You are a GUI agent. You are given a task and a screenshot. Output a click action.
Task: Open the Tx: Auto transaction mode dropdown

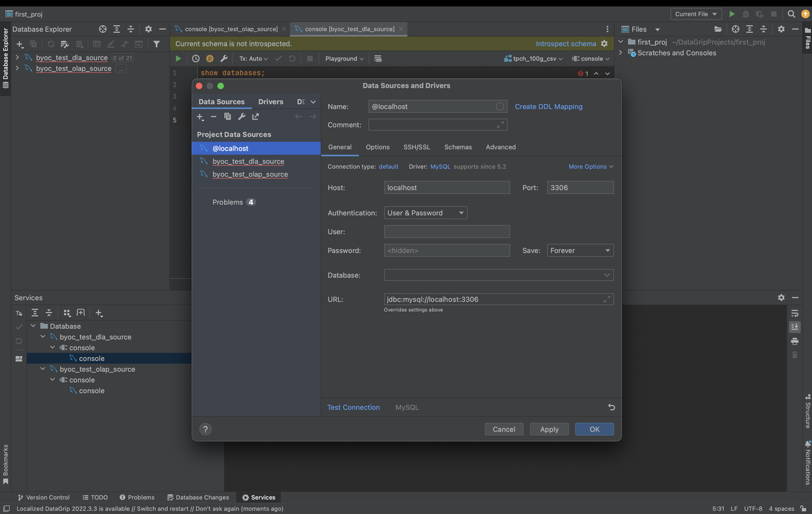pyautogui.click(x=253, y=58)
